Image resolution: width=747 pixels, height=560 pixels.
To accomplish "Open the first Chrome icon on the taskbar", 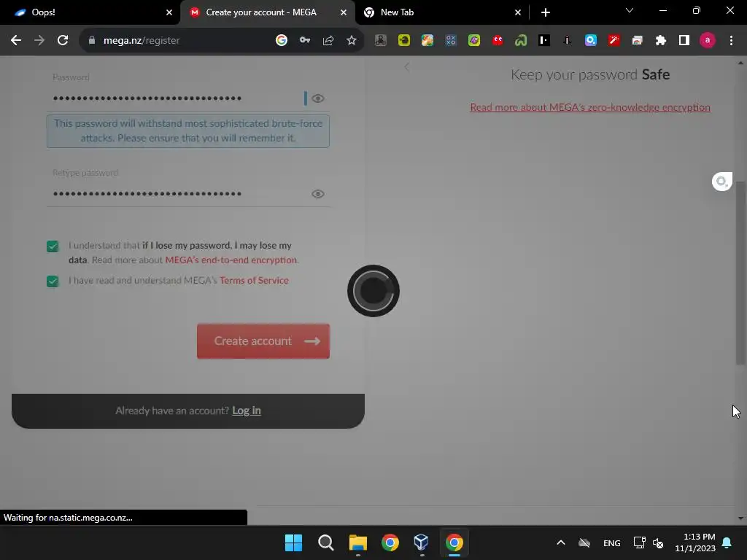I will (x=390, y=542).
